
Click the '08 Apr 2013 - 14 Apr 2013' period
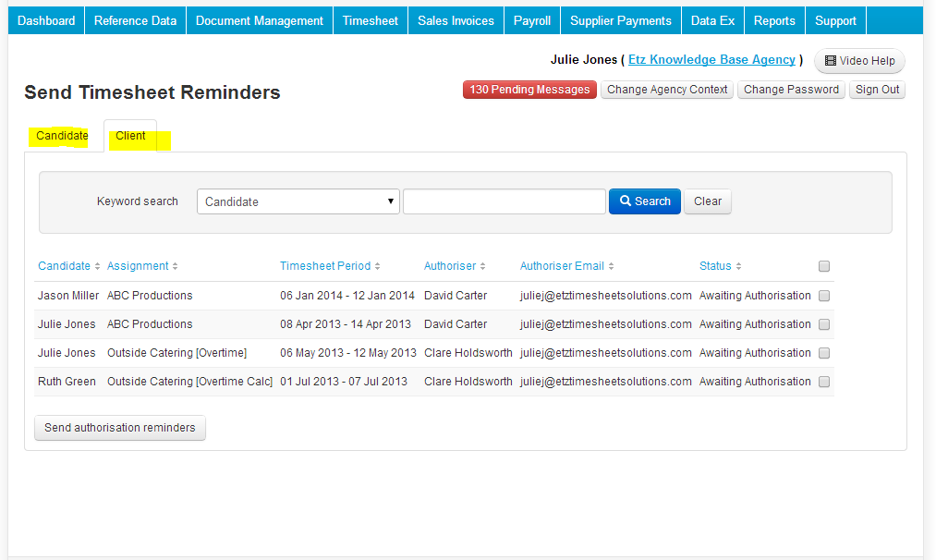click(x=346, y=324)
